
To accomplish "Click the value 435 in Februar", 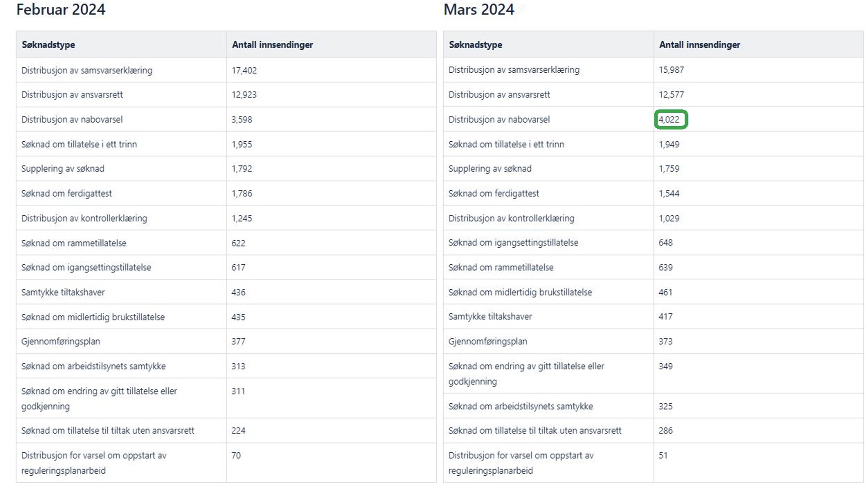I will [x=238, y=317].
